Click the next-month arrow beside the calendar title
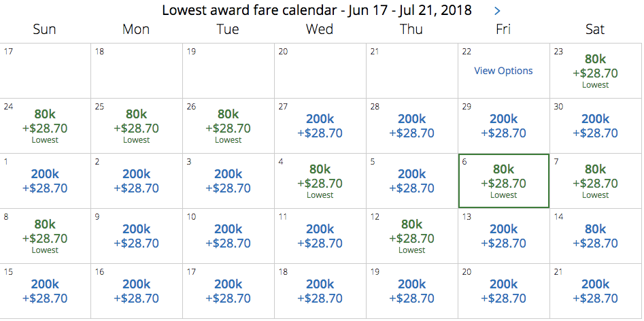644x321 pixels. pyautogui.click(x=497, y=11)
